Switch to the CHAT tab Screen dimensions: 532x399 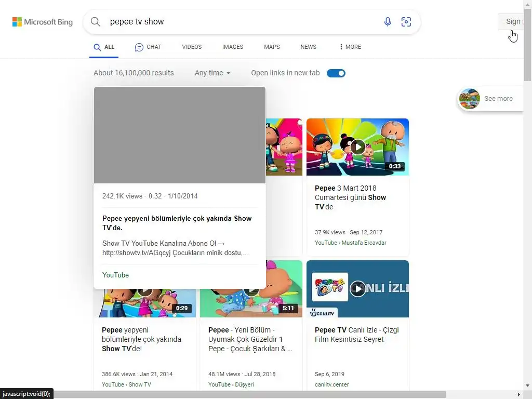(148, 47)
